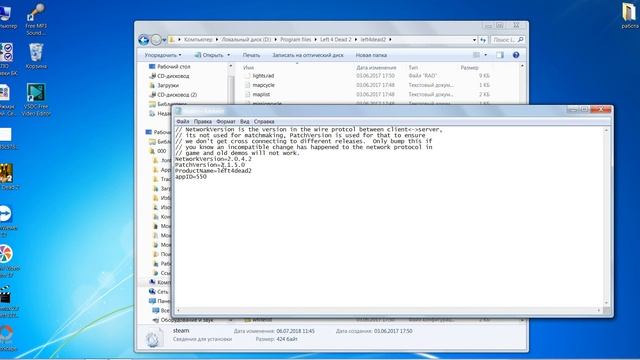Open Notepad's Файл menu
The height and width of the screenshot is (360, 640).
click(x=183, y=122)
